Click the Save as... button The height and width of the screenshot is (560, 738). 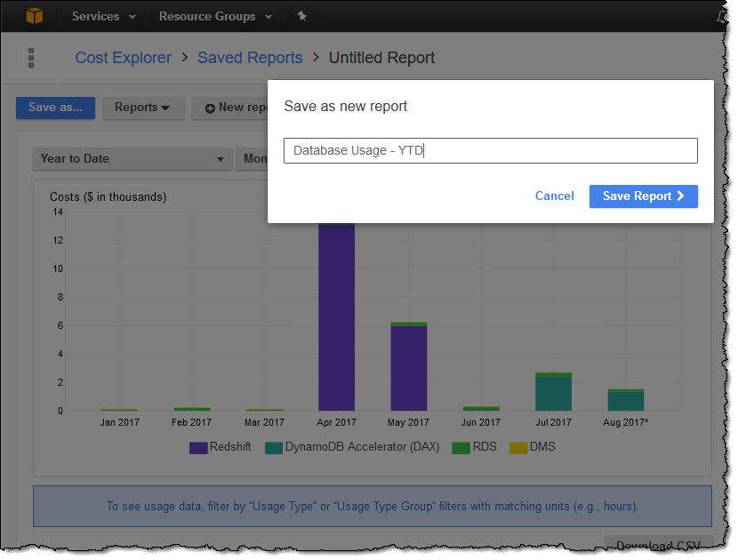pos(55,108)
